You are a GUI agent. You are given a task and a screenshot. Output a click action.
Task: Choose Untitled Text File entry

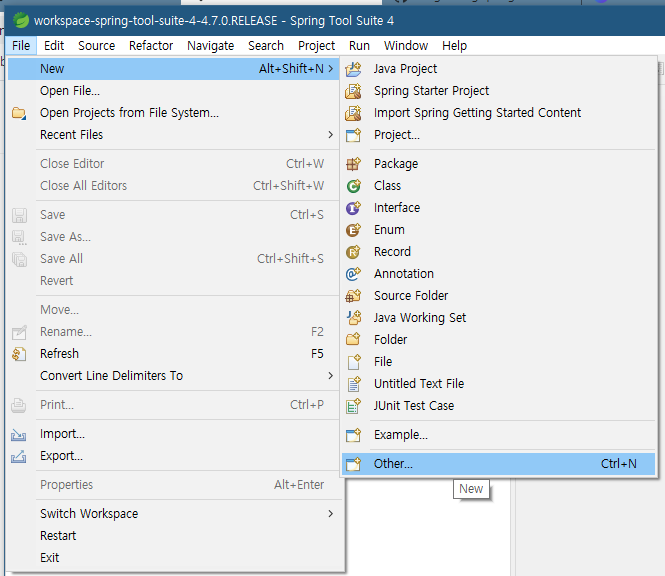pos(498,384)
